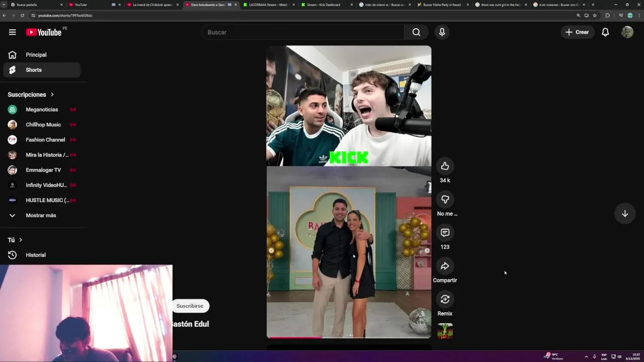Image resolution: width=644 pixels, height=362 pixels.
Task: Switch ESP LAA keyboard language
Action: pos(604,356)
